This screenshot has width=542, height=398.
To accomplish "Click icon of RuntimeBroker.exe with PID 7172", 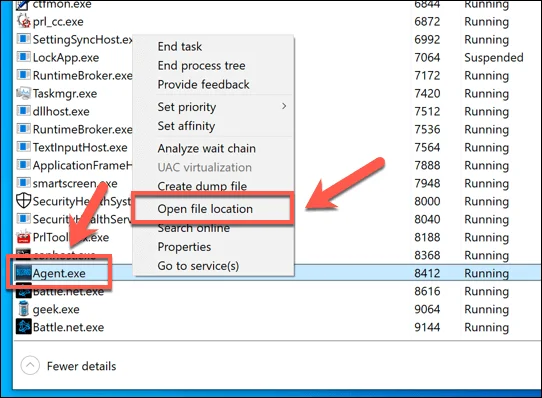I will [x=24, y=75].
